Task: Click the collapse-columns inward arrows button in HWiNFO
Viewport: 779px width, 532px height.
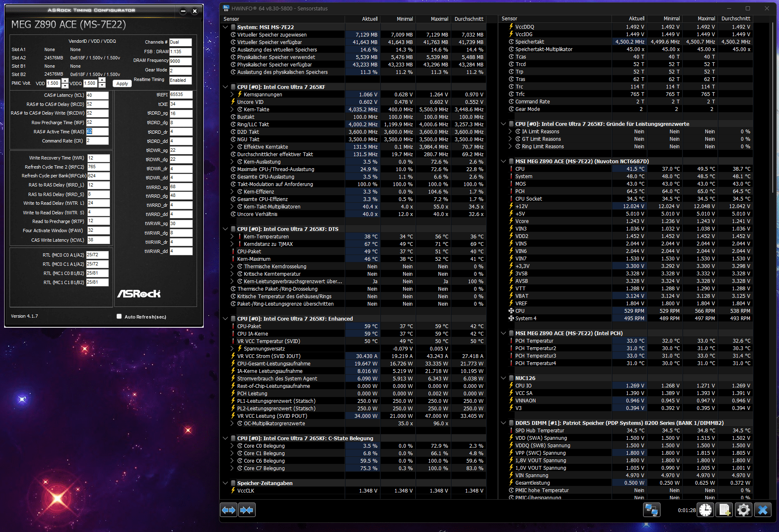Action: (247, 510)
